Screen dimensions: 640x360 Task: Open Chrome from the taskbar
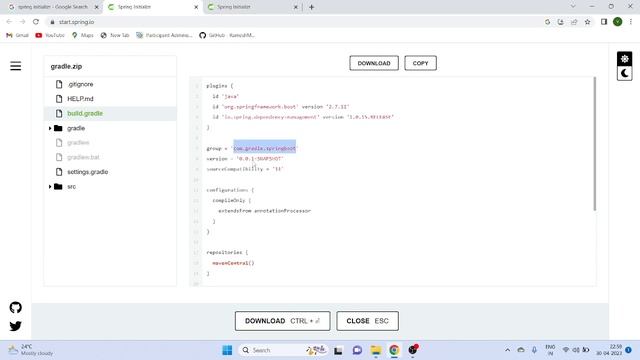pos(394,350)
